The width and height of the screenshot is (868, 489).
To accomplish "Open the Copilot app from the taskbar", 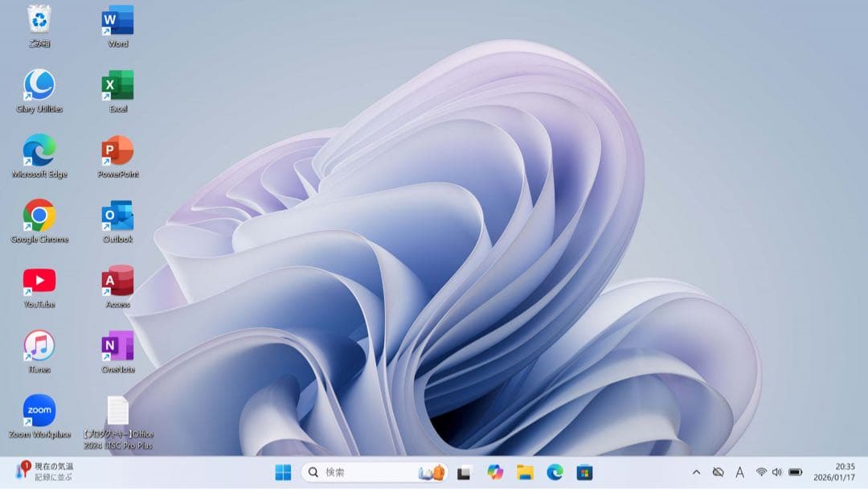I will click(495, 472).
